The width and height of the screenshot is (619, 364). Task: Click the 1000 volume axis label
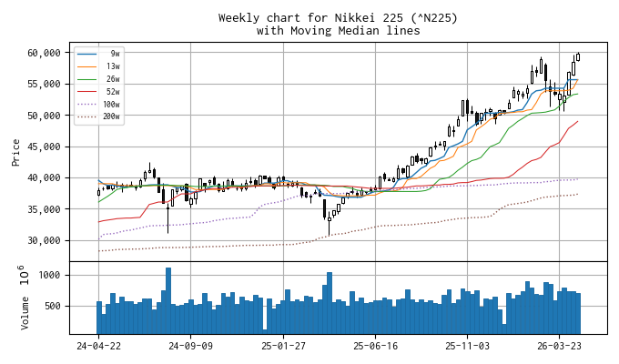49,275
